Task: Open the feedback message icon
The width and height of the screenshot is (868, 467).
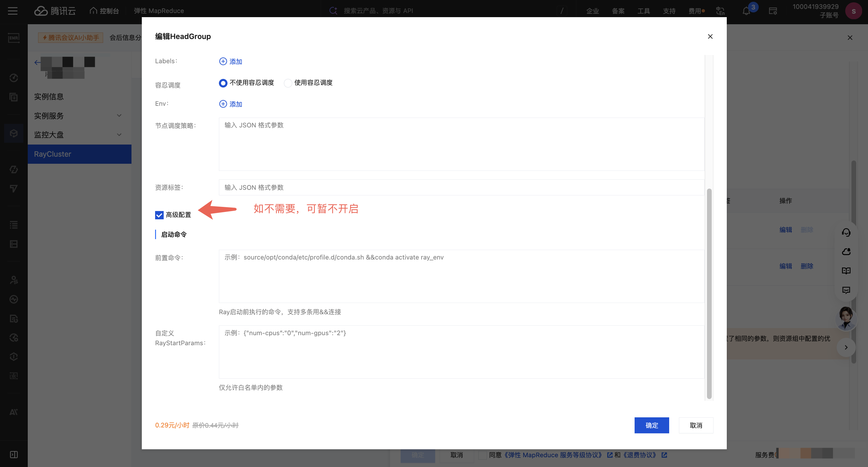Action: tap(846, 290)
